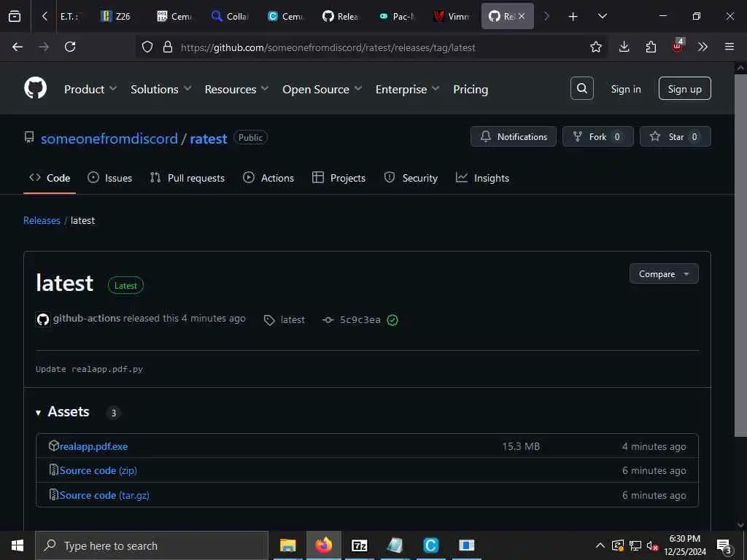Go to Releases breadcrumb link
Image resolution: width=747 pixels, height=560 pixels.
click(x=42, y=220)
